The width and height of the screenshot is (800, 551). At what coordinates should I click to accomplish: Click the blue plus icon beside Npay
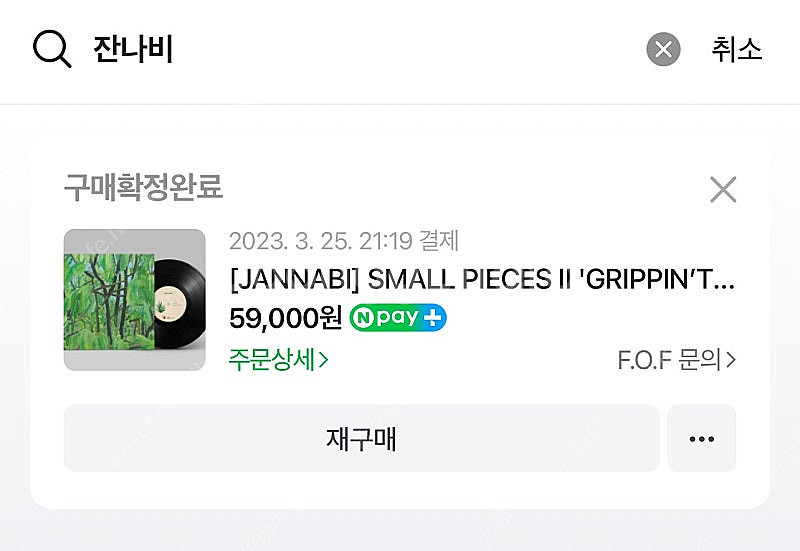click(434, 318)
